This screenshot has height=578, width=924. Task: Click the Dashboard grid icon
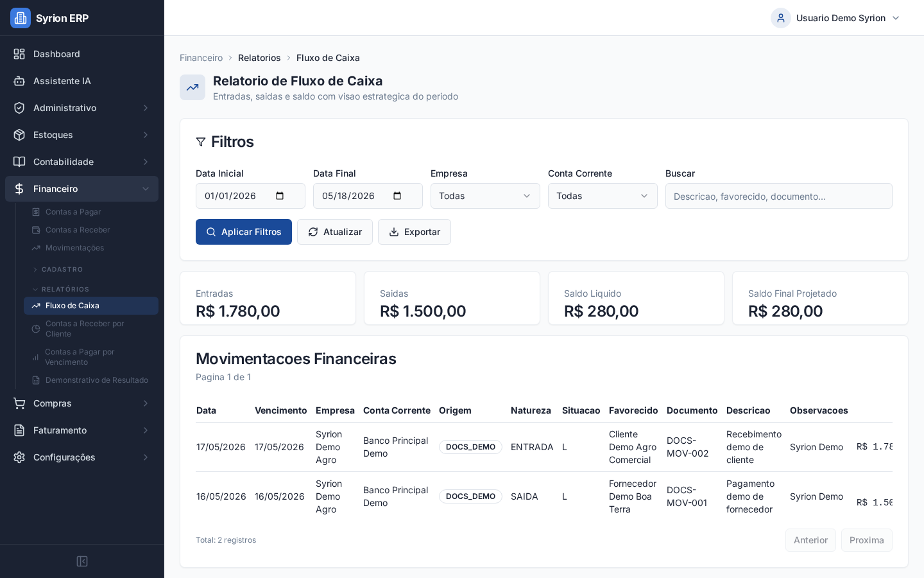point(19,54)
